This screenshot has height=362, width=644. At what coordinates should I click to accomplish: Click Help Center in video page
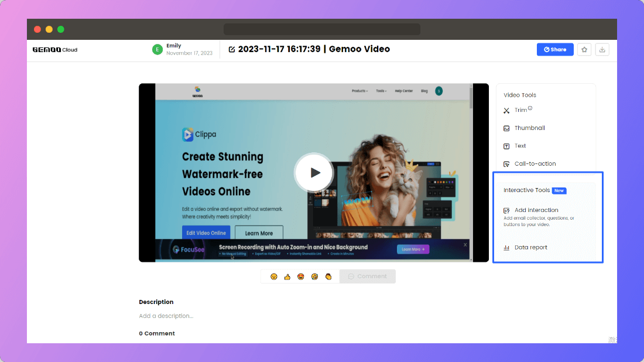pyautogui.click(x=404, y=91)
